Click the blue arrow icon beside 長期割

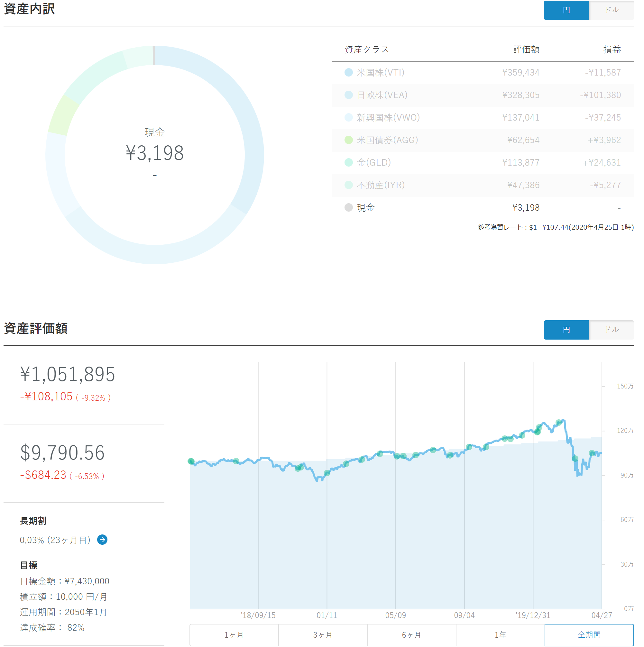point(102,540)
